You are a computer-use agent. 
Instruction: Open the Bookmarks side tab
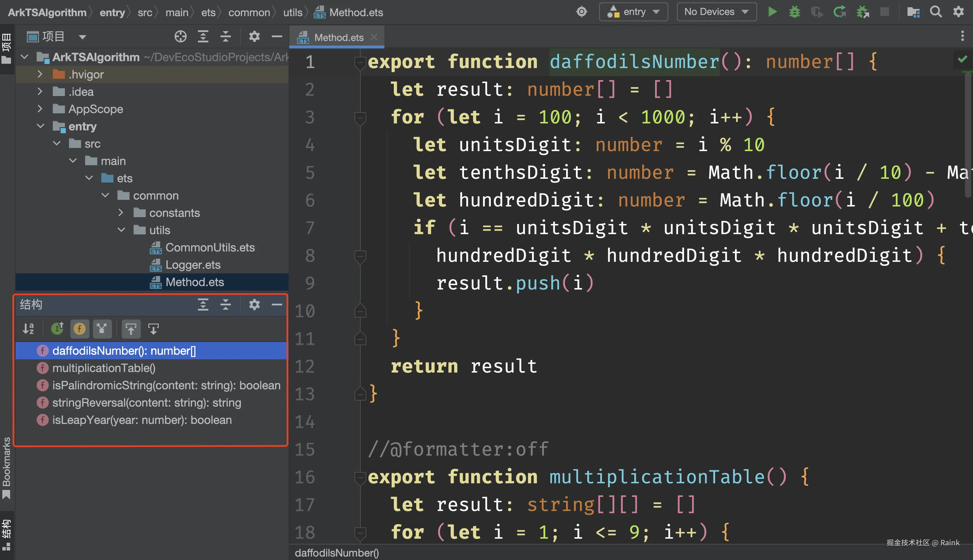(x=6, y=467)
